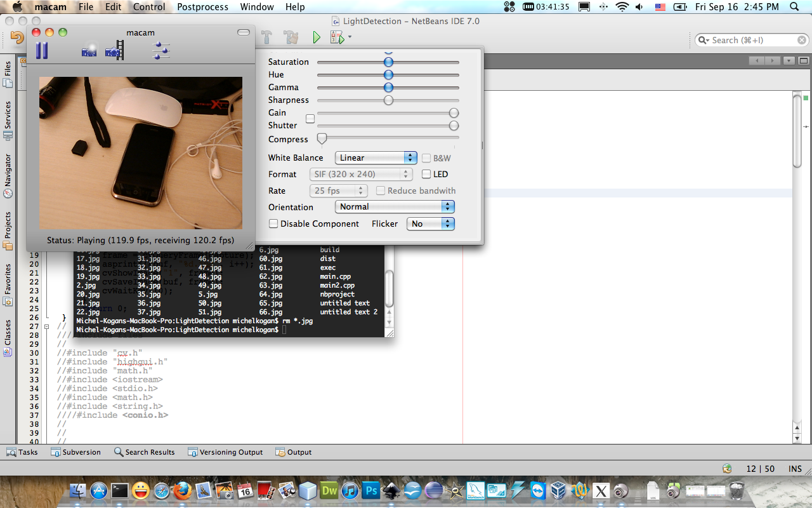Click the Gain slider knob
The width and height of the screenshot is (812, 508).
[454, 113]
